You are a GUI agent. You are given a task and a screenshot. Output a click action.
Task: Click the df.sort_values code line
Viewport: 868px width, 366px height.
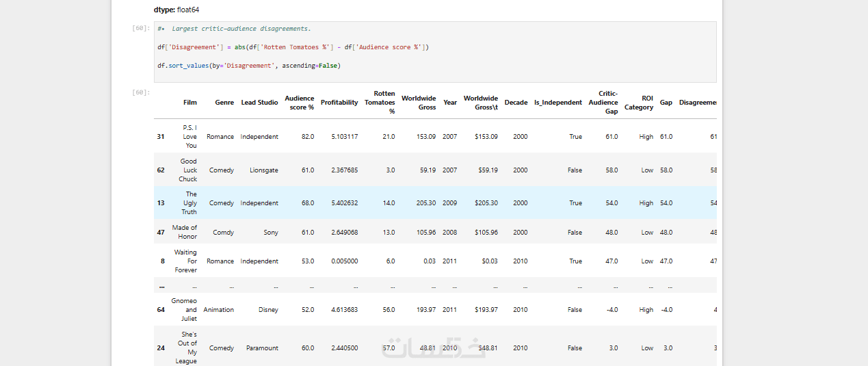click(x=248, y=66)
